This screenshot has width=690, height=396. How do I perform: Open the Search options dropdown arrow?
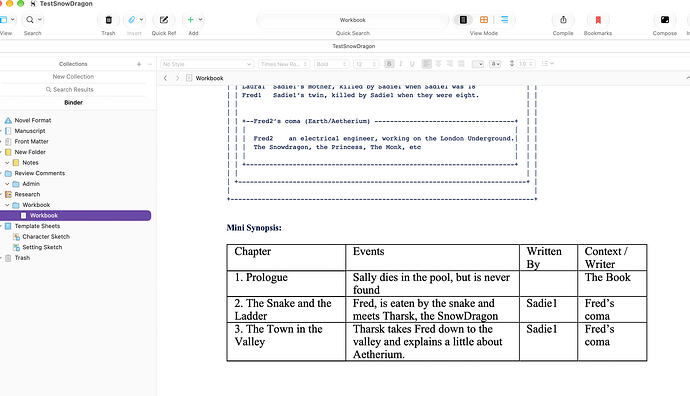pyautogui.click(x=40, y=20)
